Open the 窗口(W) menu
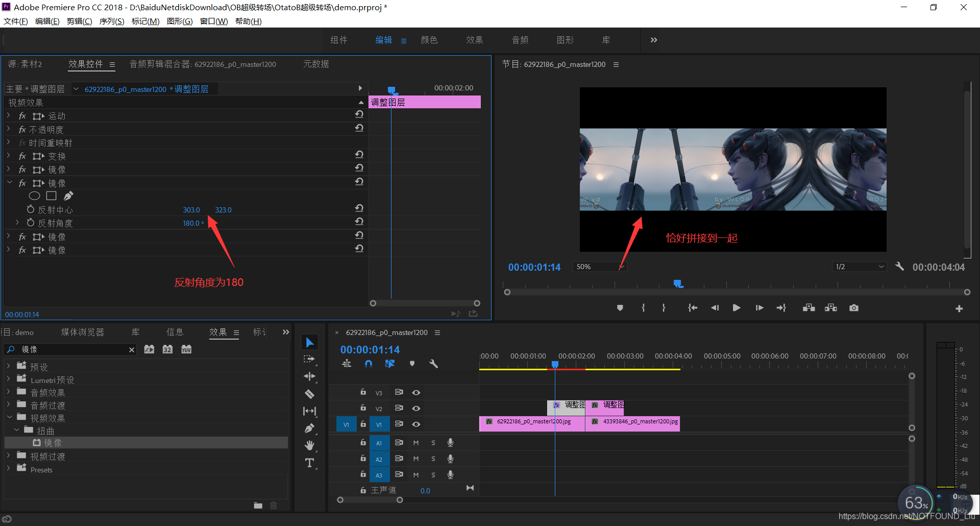 click(214, 21)
